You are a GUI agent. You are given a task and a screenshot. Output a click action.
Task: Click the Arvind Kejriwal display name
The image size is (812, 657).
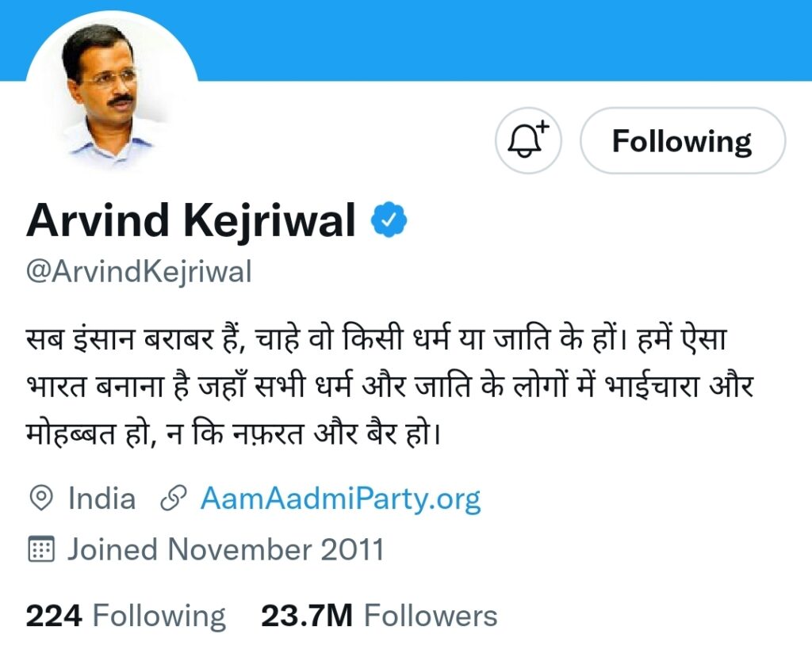click(190, 221)
